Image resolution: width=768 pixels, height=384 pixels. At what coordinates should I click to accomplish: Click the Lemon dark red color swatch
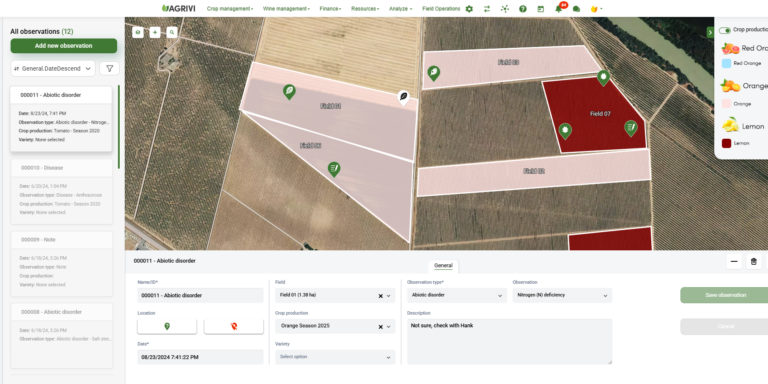coord(726,144)
